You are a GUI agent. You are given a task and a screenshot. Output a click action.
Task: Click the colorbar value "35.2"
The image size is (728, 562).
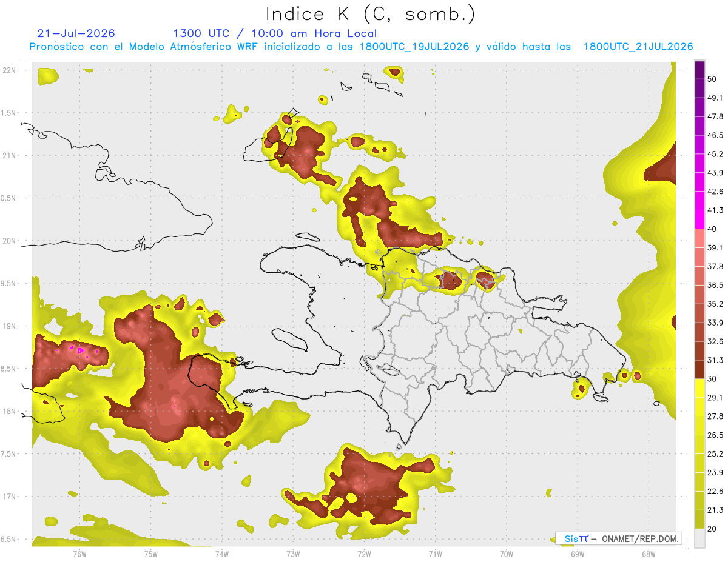[x=715, y=304]
